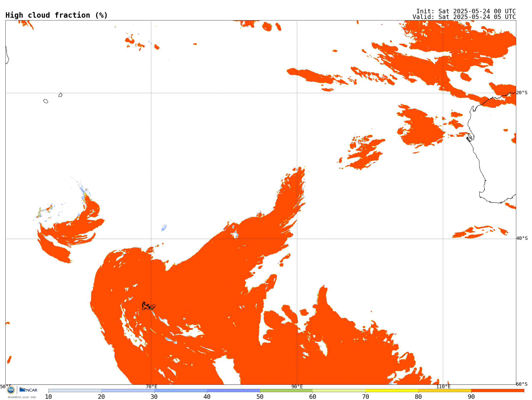
Task: Click the colorbar tick label 40
Action: [x=207, y=397]
